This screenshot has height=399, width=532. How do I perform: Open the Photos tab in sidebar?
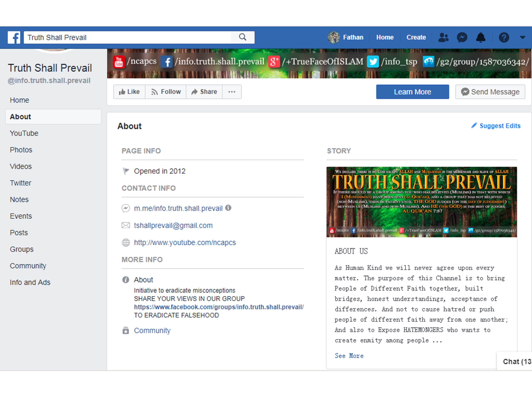pyautogui.click(x=21, y=150)
